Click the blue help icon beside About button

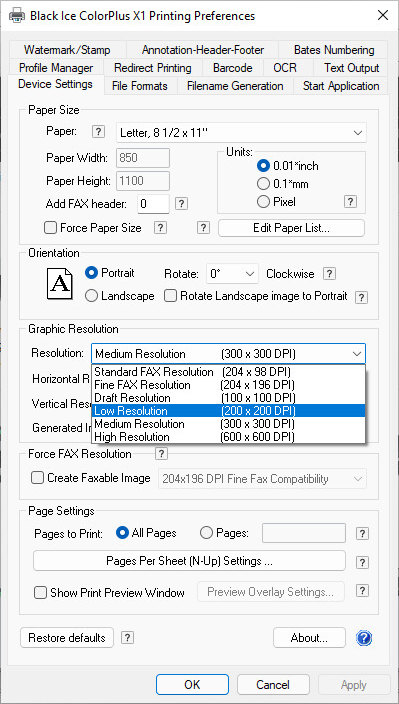364,638
